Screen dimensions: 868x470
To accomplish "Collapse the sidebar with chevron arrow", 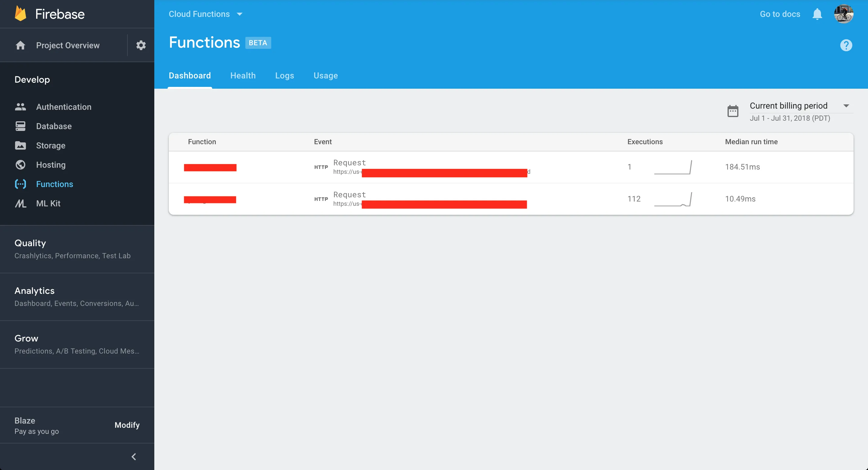I will point(134,456).
